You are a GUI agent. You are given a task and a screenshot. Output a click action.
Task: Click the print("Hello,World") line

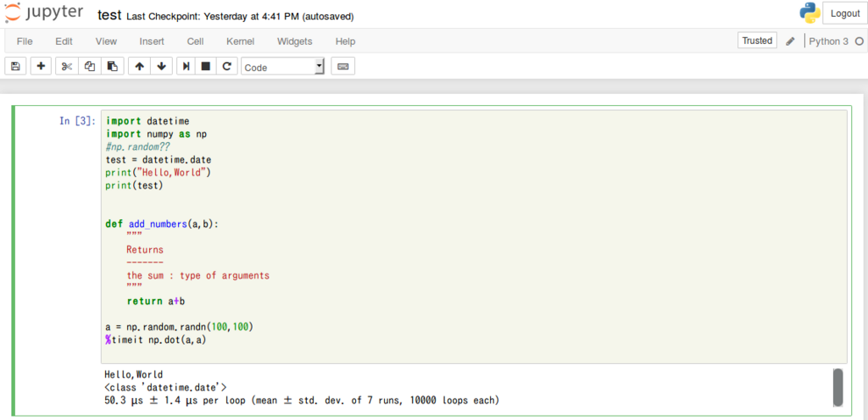(x=159, y=173)
